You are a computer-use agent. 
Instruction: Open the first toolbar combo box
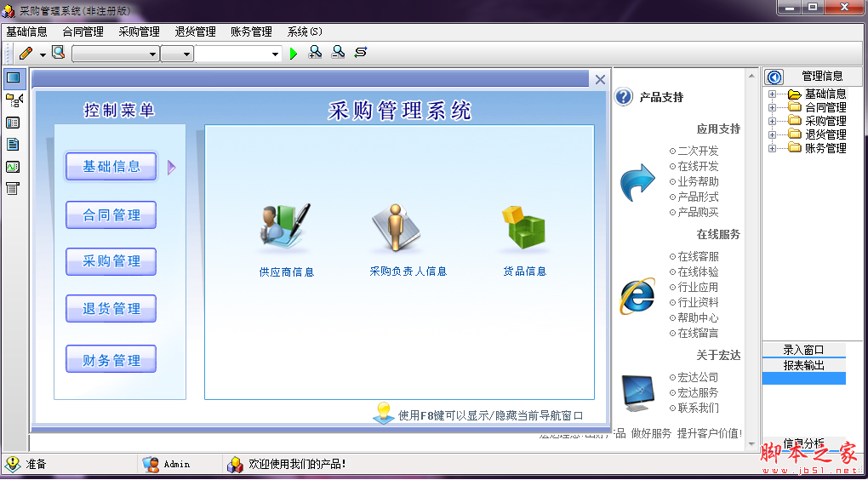(116, 54)
